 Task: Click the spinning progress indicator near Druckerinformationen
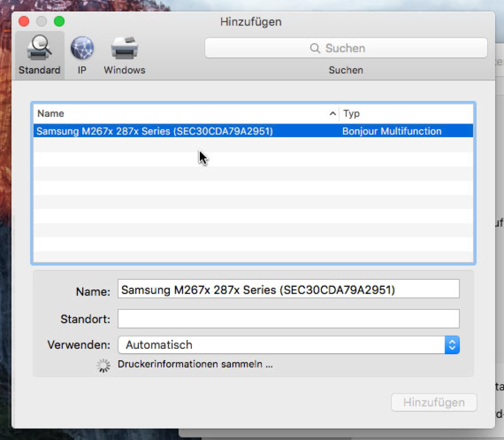(103, 365)
